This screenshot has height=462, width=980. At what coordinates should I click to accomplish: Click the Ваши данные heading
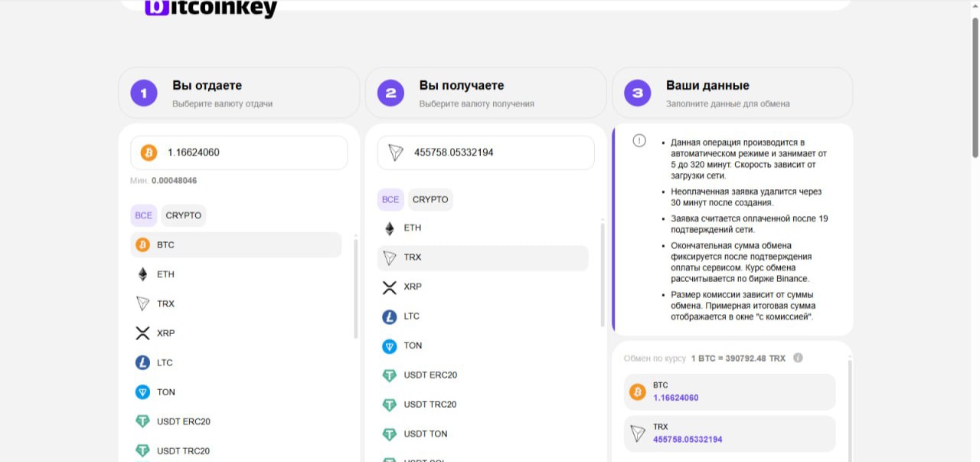click(707, 86)
